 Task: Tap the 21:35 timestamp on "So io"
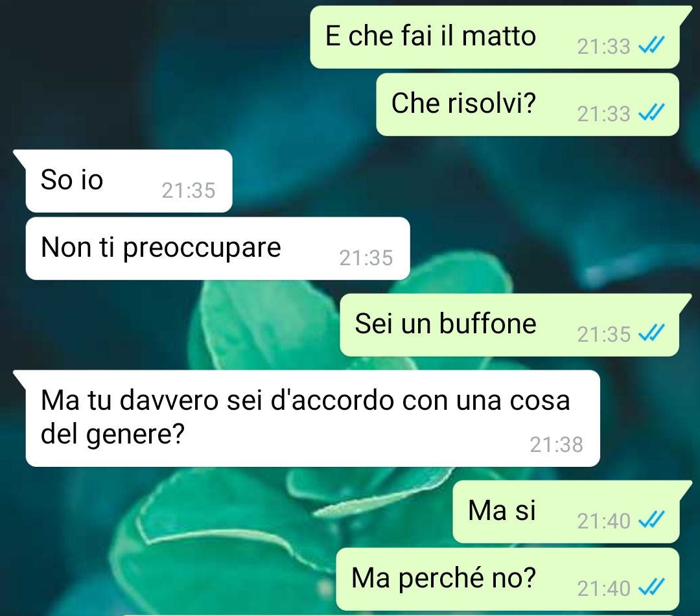tap(189, 190)
